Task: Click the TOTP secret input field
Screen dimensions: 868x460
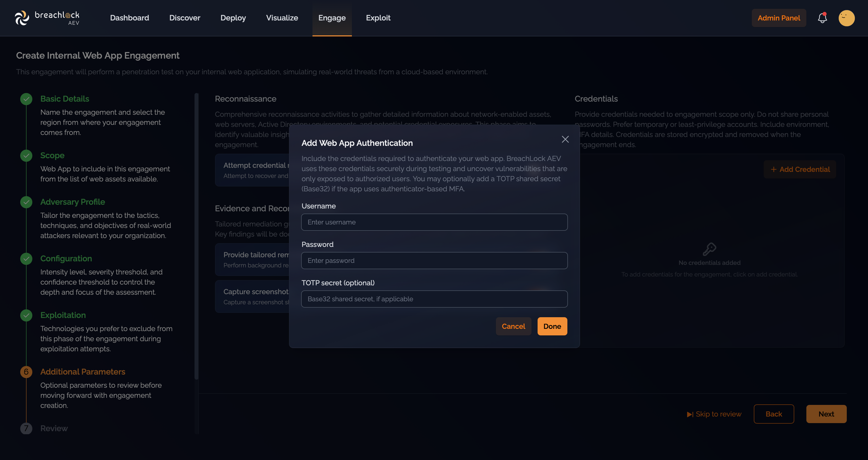Action: point(434,299)
